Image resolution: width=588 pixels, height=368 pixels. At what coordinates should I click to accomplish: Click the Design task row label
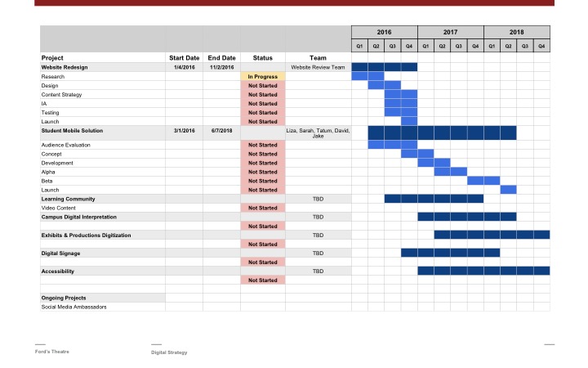50,86
